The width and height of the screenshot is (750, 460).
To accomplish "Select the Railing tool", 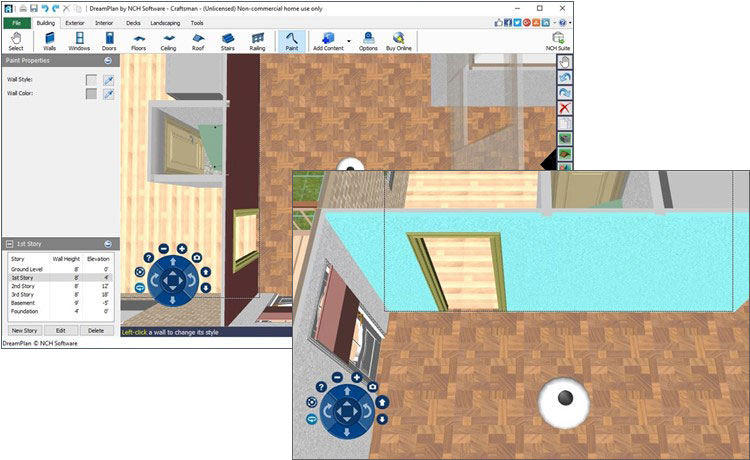I will click(257, 40).
